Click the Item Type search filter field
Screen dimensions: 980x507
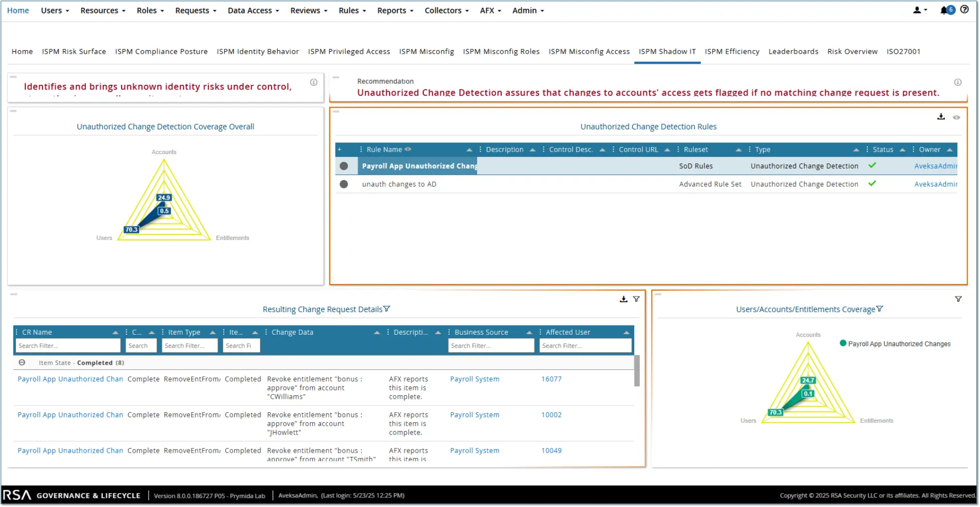[x=190, y=346]
